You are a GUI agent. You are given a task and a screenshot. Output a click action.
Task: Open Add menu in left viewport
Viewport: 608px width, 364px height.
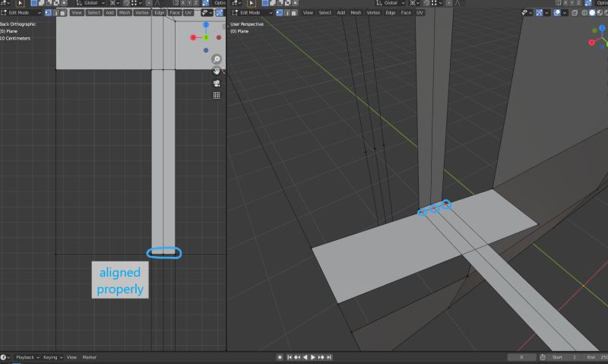(x=109, y=13)
